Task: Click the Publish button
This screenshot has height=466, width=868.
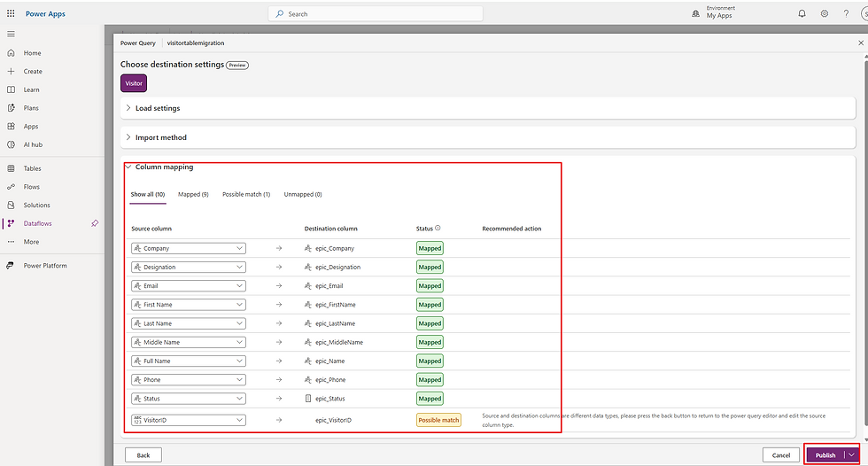Action: click(x=825, y=455)
